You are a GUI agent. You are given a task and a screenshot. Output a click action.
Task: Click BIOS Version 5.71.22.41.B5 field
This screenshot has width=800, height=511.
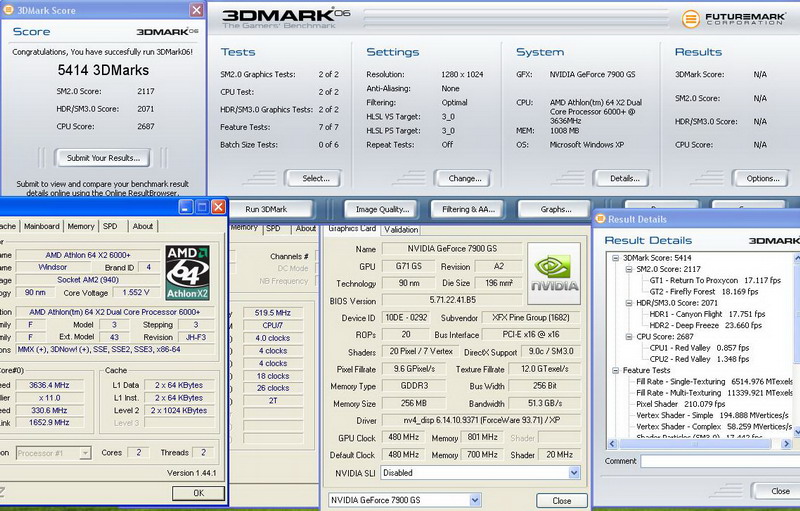pos(452,300)
